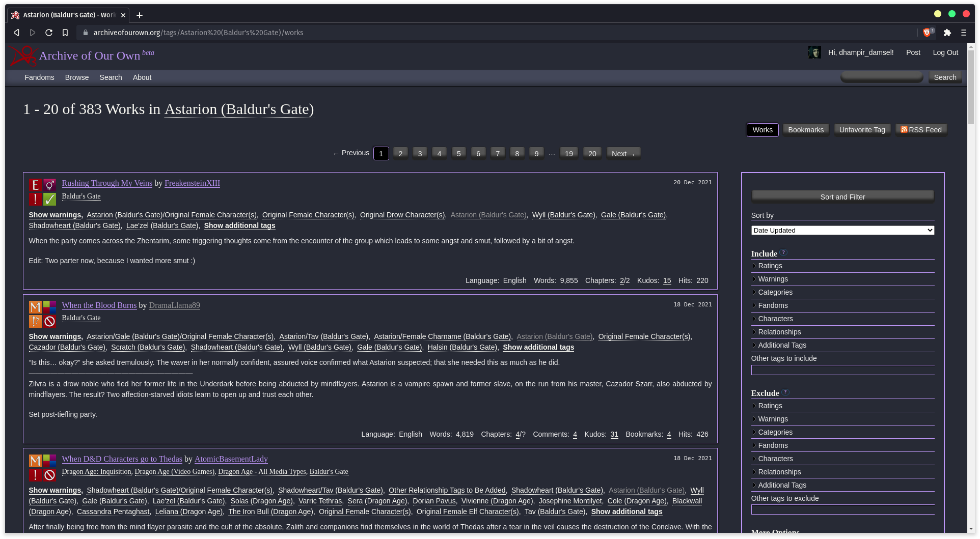Image resolution: width=980 pixels, height=539 pixels.
Task: Click the warnings icon on When D&D Characters go to Thedas
Action: (x=35, y=475)
